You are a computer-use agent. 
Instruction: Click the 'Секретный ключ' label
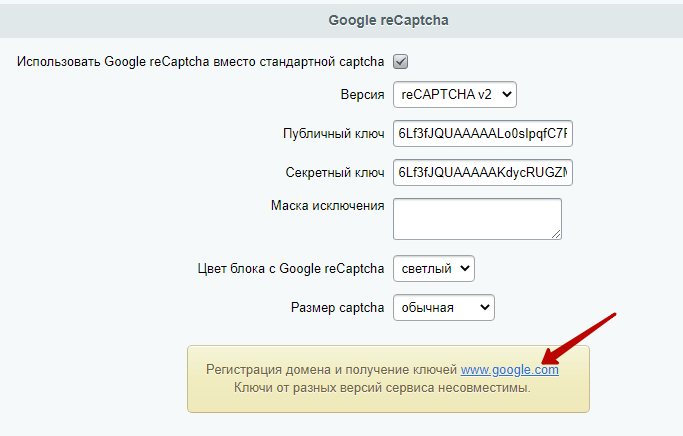pos(335,172)
